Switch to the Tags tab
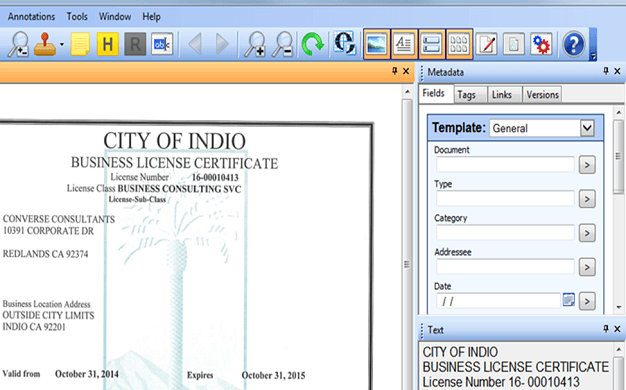Viewport: 626px width, 390px height. point(466,95)
